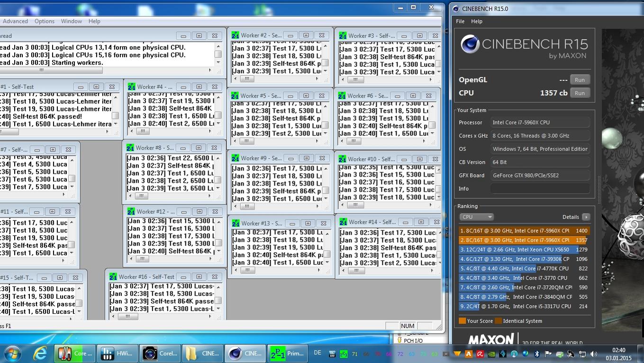Click the Worker #10 window Prime95 icon
The height and width of the screenshot is (363, 644).
[342, 159]
